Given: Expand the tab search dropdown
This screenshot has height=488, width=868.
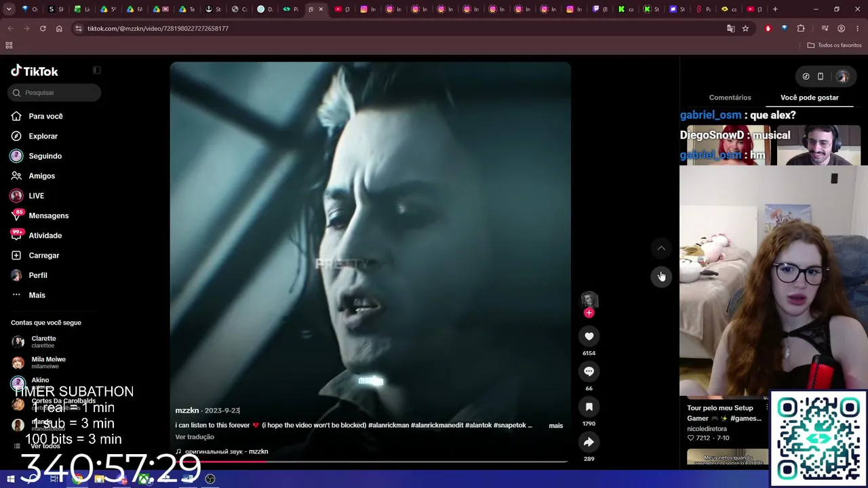Looking at the screenshot, I should pyautogui.click(x=9, y=9).
